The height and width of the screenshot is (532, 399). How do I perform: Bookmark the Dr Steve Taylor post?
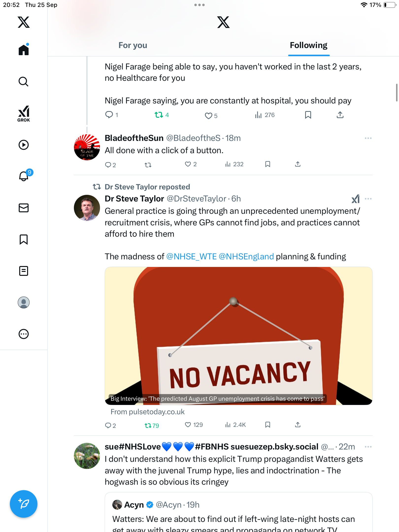click(268, 425)
